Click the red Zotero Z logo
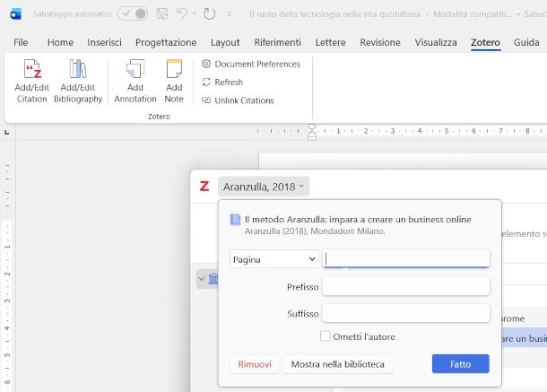The image size is (547, 392). [204, 186]
